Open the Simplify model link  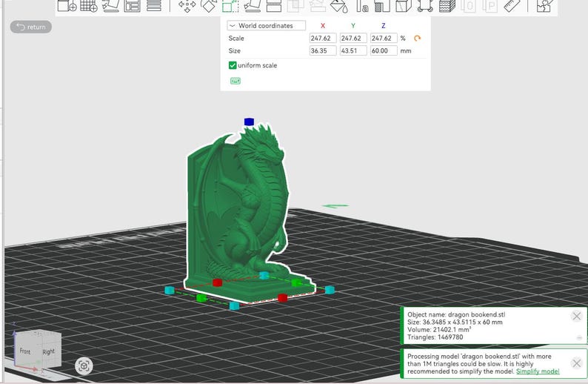pos(538,371)
